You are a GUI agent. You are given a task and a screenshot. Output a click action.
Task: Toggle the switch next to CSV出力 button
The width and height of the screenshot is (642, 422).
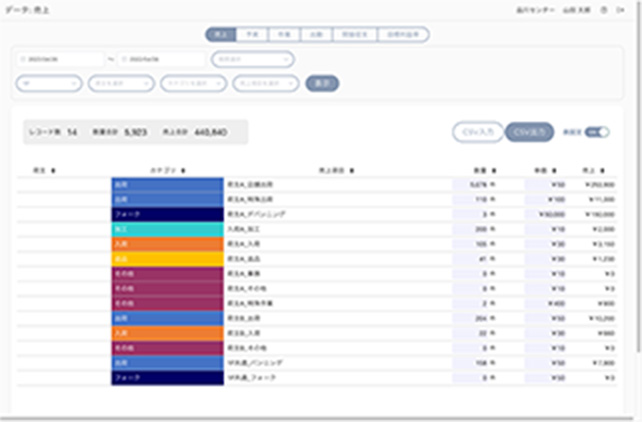pyautogui.click(x=597, y=132)
